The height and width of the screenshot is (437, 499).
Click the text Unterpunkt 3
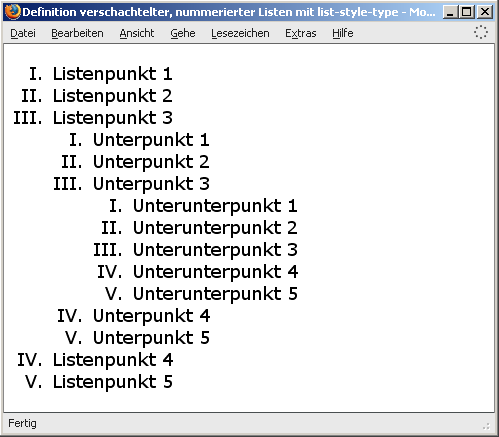tap(151, 184)
